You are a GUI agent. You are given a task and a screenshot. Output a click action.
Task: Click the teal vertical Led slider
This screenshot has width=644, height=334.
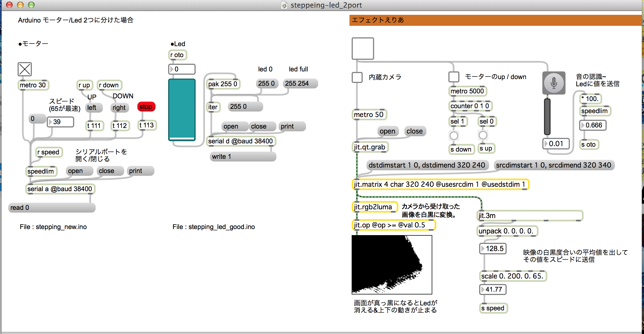tap(182, 110)
